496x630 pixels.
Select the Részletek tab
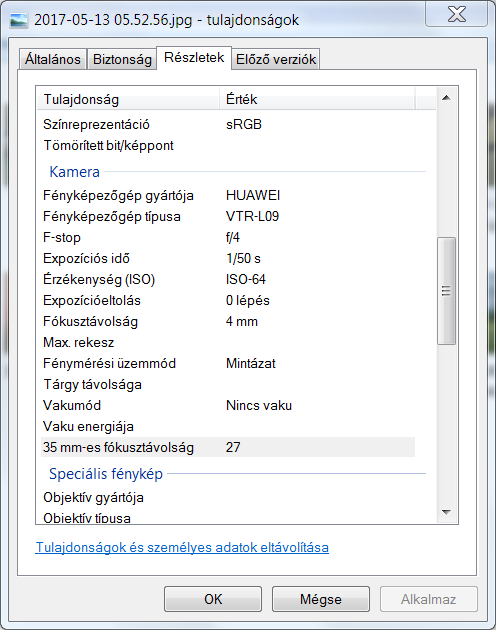194,57
